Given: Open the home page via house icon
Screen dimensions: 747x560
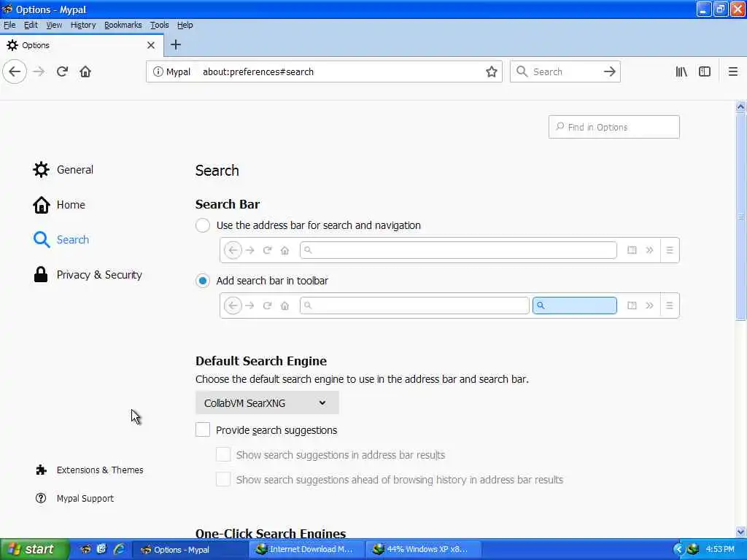Looking at the screenshot, I should pos(85,72).
